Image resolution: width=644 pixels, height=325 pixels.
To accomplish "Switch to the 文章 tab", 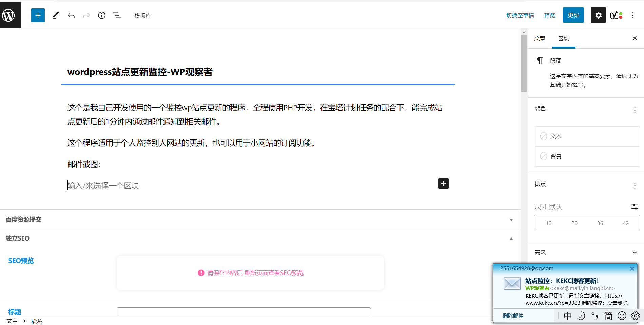I will [540, 38].
